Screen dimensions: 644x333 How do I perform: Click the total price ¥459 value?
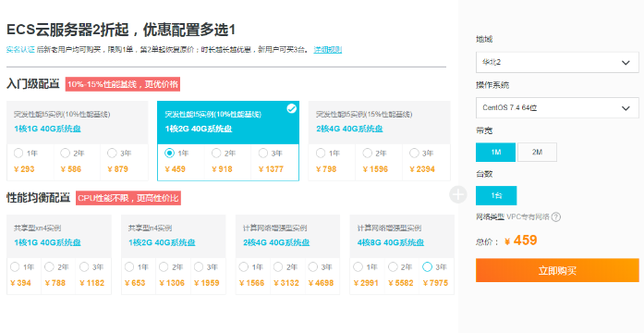point(520,240)
